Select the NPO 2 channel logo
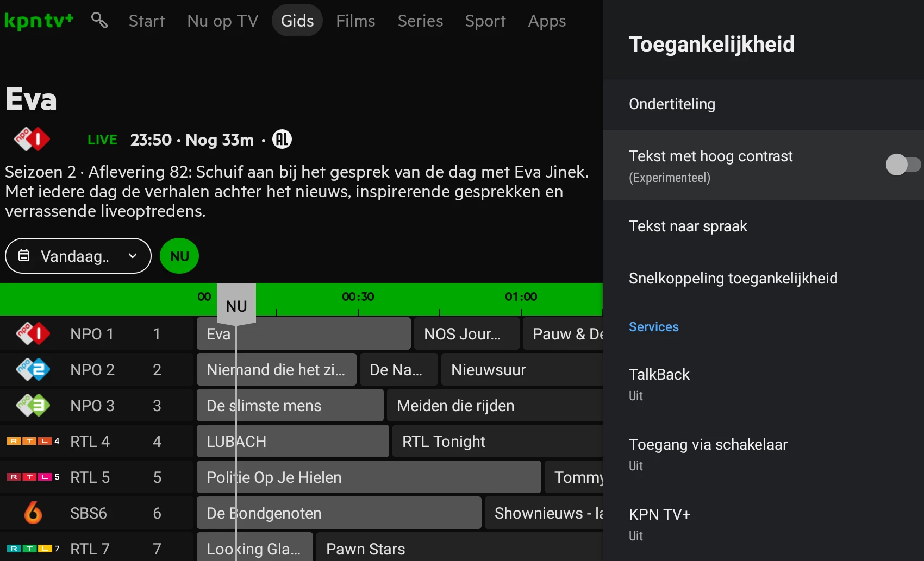The height and width of the screenshot is (561, 924). tap(33, 370)
